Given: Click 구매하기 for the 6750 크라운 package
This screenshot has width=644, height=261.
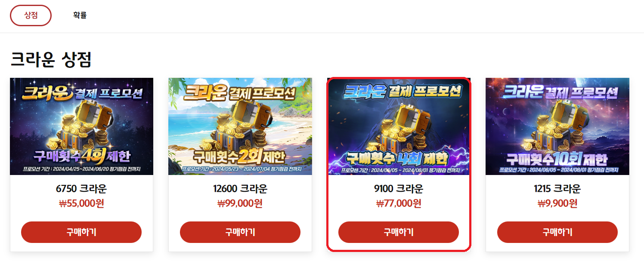Looking at the screenshot, I should click(x=81, y=232).
